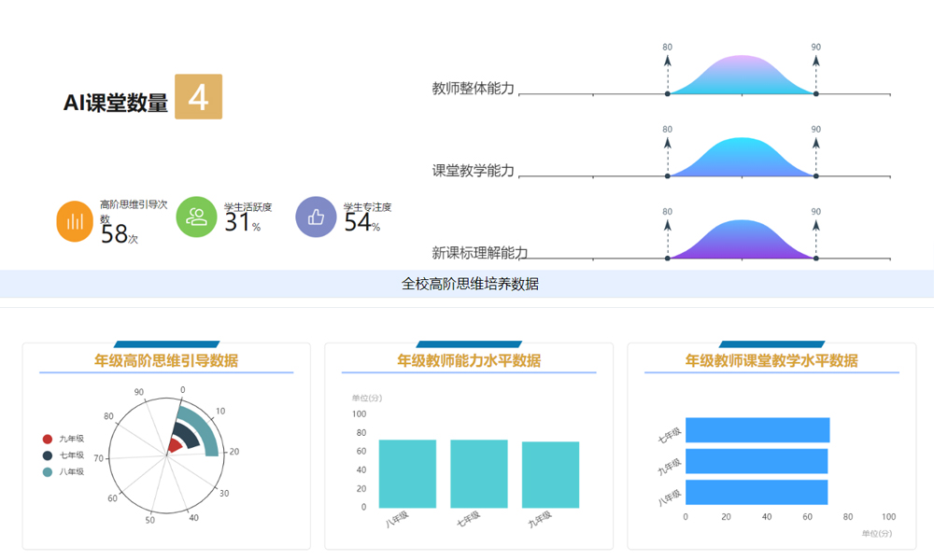Click the 七年级 horizontal blue bar
Image resolution: width=934 pixels, height=560 pixels.
point(757,428)
